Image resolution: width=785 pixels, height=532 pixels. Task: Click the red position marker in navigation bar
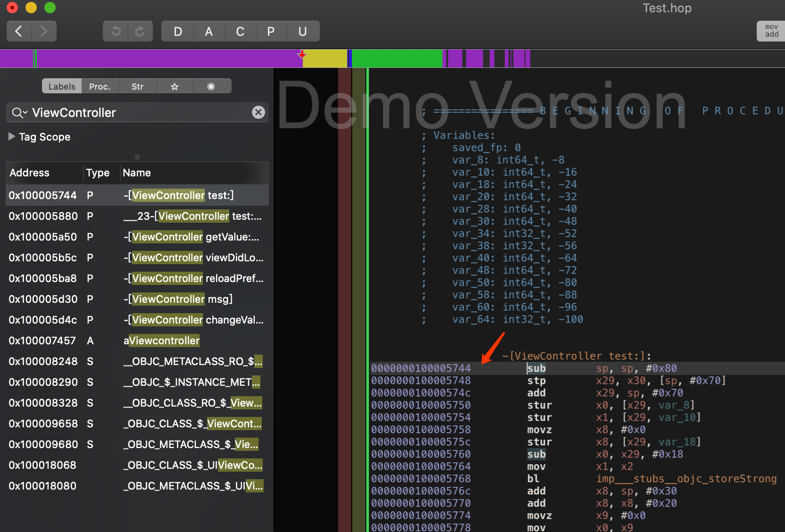[x=302, y=54]
